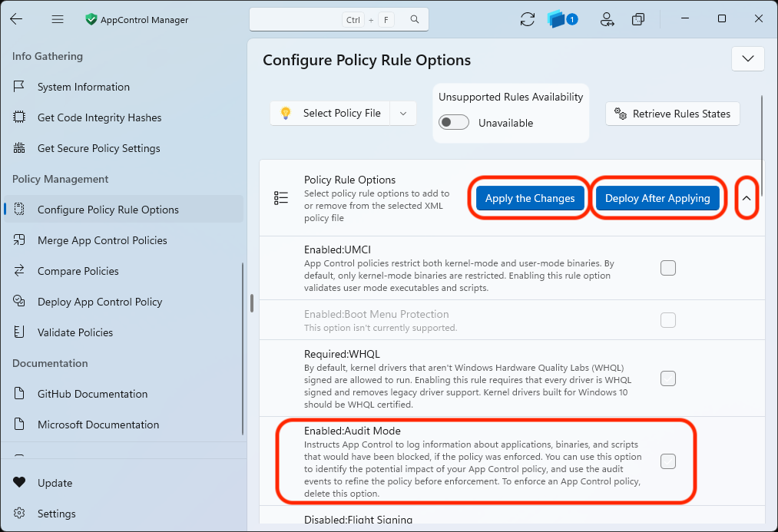Click the back arrow icon
Screen dimensions: 778x532
pos(16,19)
